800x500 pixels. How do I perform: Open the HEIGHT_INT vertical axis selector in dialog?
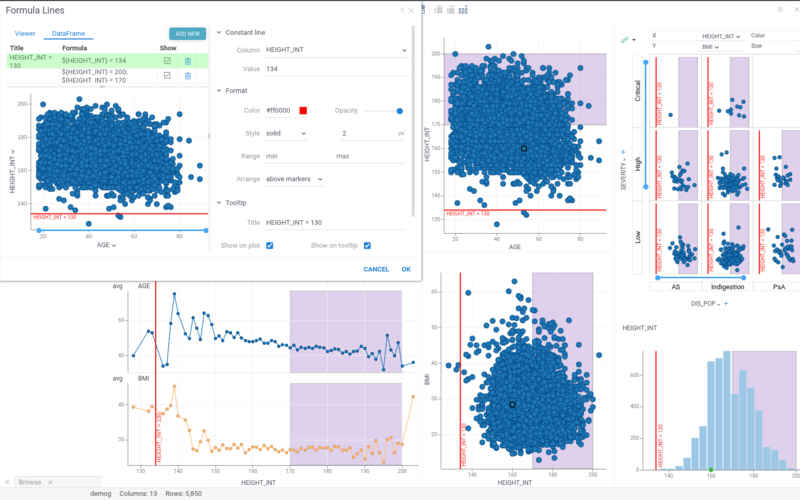tap(12, 171)
